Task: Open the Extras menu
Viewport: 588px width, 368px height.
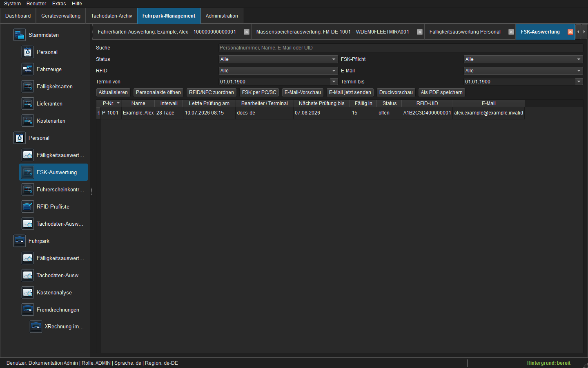Action: (x=59, y=4)
